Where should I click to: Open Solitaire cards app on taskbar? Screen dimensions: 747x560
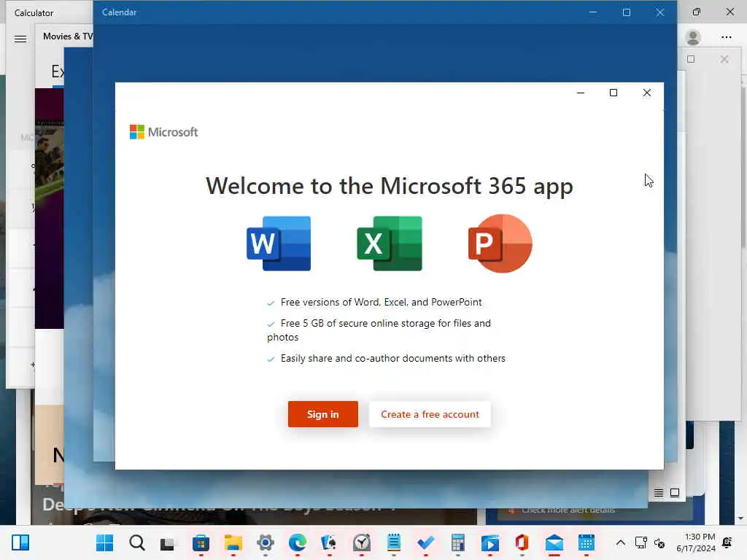[329, 542]
